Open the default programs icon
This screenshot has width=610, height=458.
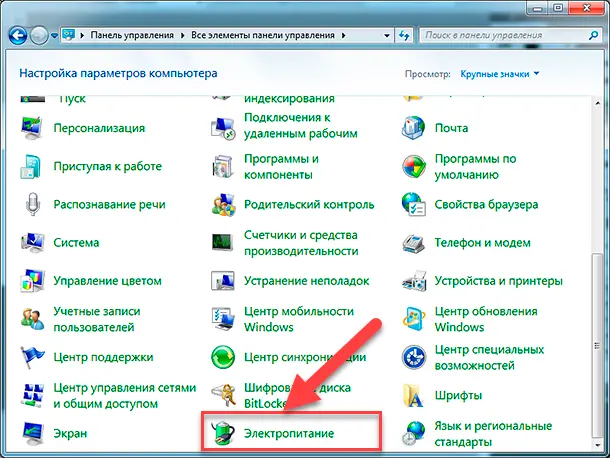[x=414, y=166]
